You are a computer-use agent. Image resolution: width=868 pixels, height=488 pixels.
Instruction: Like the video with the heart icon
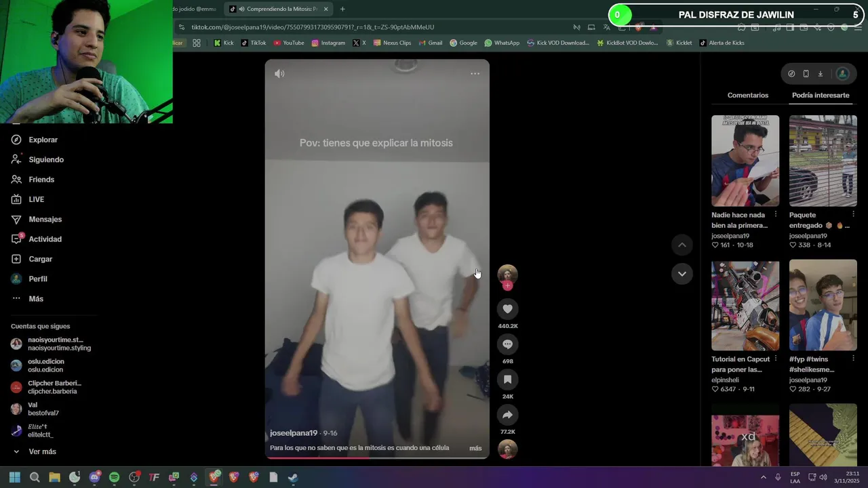[507, 309]
